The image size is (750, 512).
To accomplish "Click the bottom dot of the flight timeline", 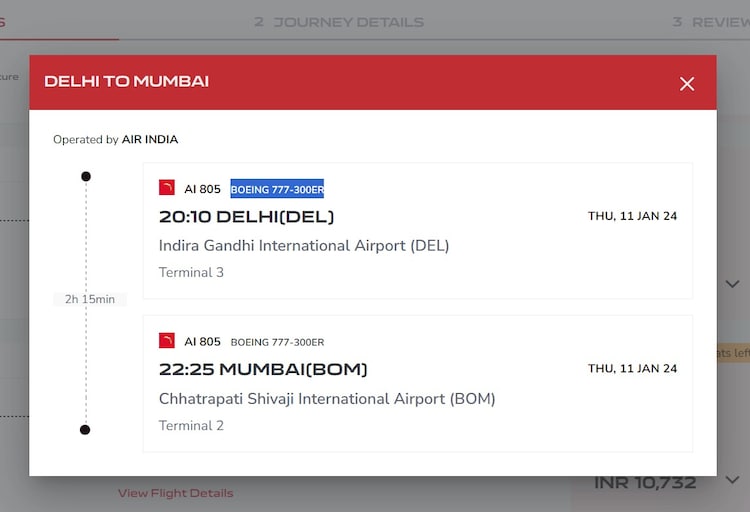I will [x=85, y=430].
